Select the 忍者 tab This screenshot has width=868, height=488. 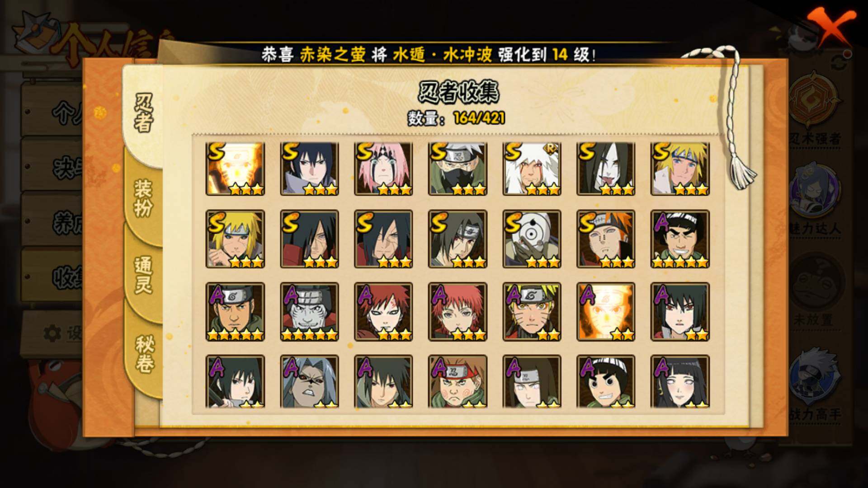tap(143, 113)
